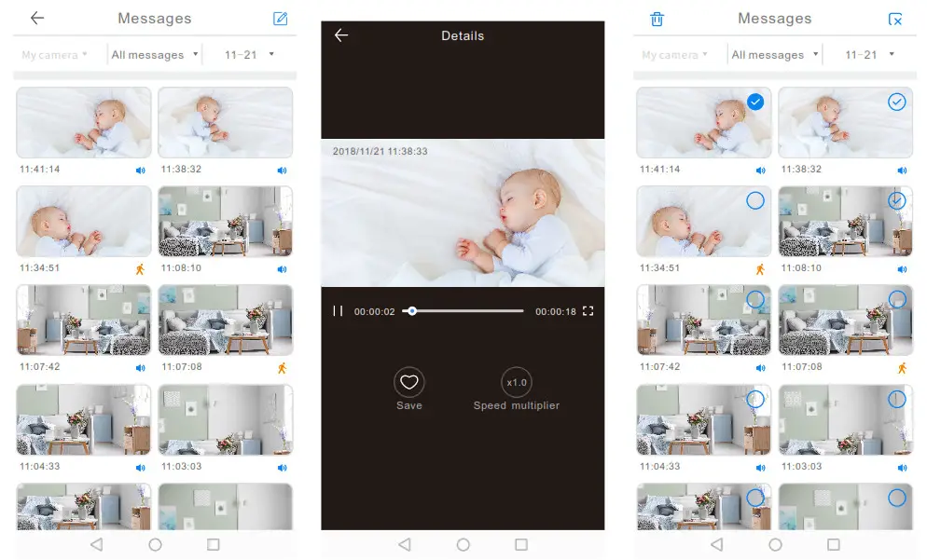Select the 11:34:51 message checkbox
The width and height of the screenshot is (927, 560).
click(754, 200)
